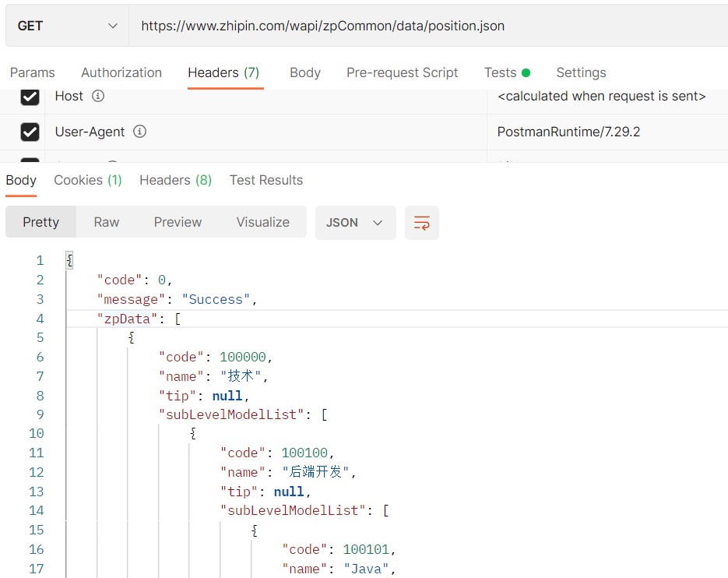728x578 pixels.
Task: Show the response Cookies tab
Action: 87,180
